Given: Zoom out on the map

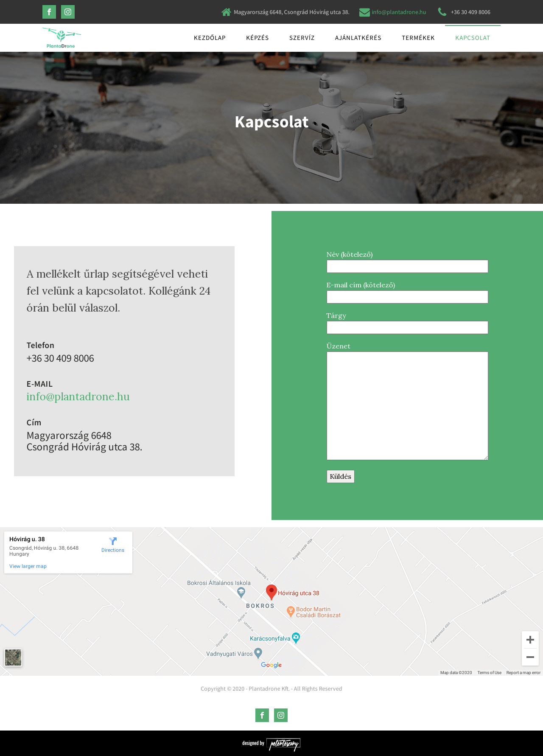Looking at the screenshot, I should [x=530, y=657].
